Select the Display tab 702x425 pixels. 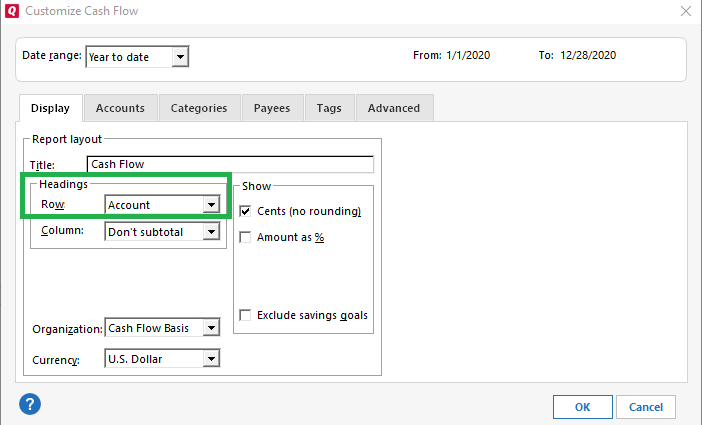[51, 108]
